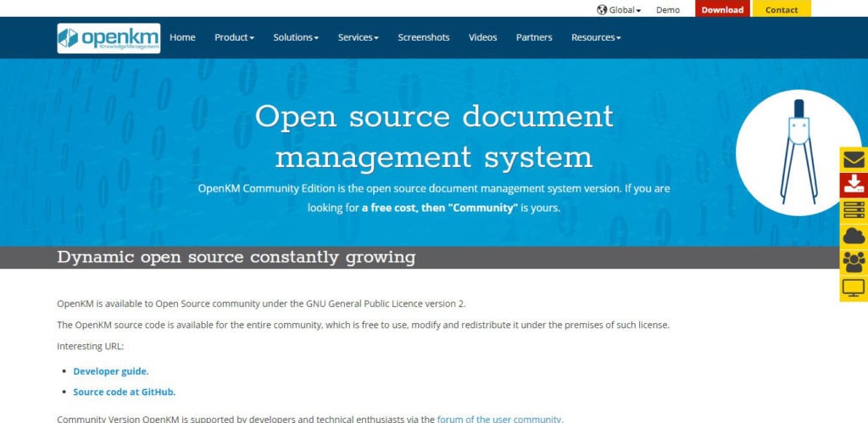Open the Screenshots page
This screenshot has height=423, width=868.
point(424,37)
